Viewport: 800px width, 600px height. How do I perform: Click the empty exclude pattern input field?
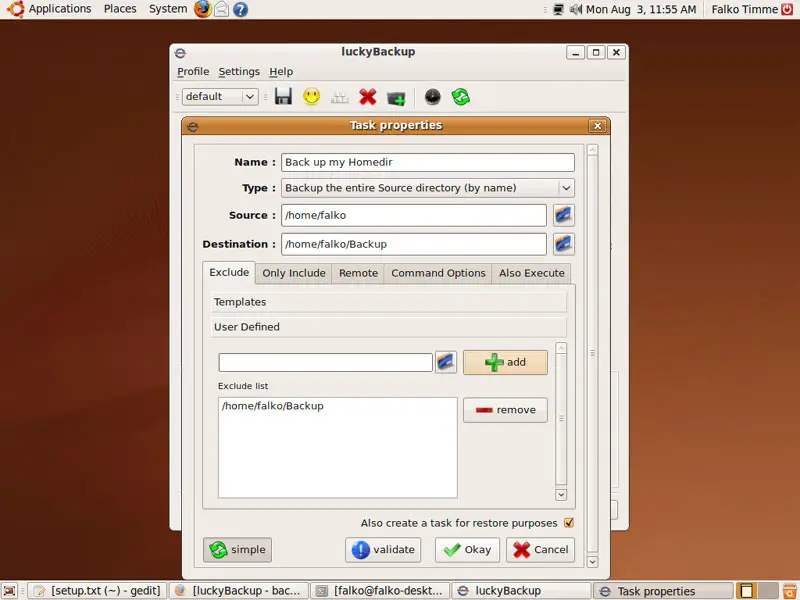click(x=326, y=363)
